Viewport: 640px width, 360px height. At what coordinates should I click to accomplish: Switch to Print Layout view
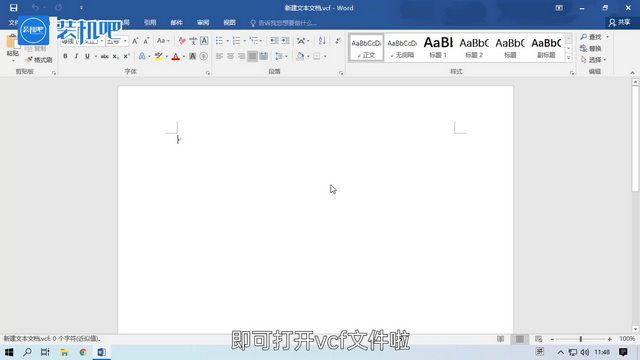point(520,339)
